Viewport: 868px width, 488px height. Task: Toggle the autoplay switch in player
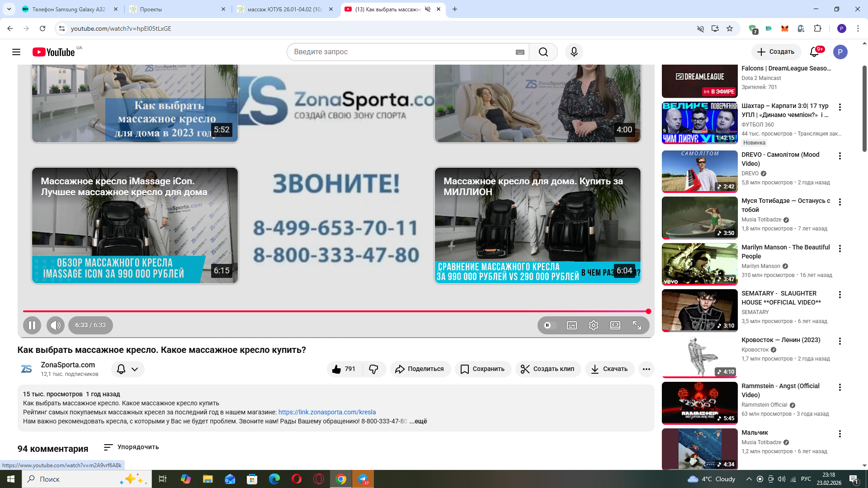pos(549,325)
